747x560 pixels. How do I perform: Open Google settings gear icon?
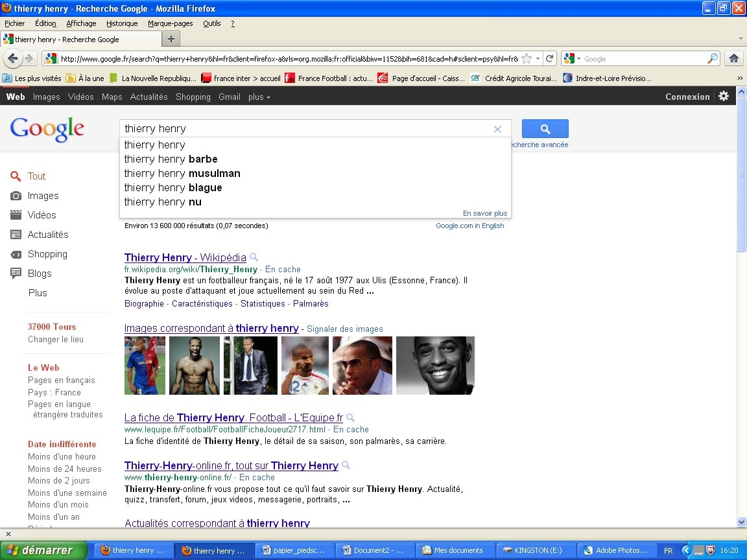coord(724,96)
